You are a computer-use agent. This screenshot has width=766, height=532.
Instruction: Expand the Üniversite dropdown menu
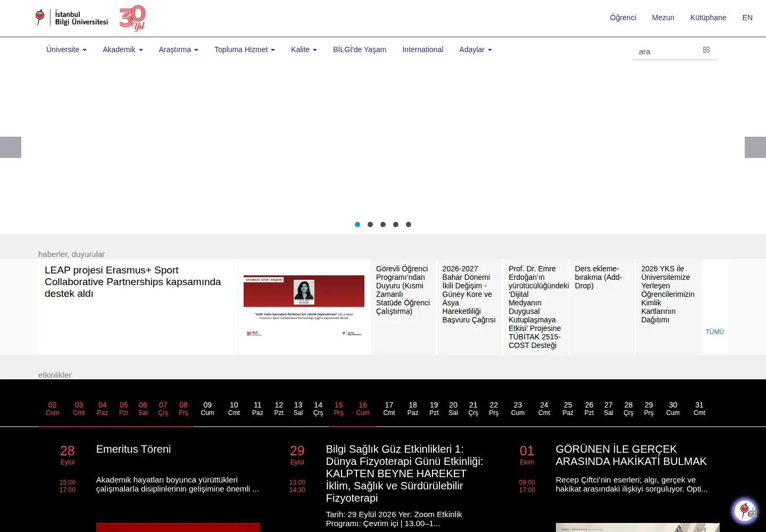click(66, 49)
